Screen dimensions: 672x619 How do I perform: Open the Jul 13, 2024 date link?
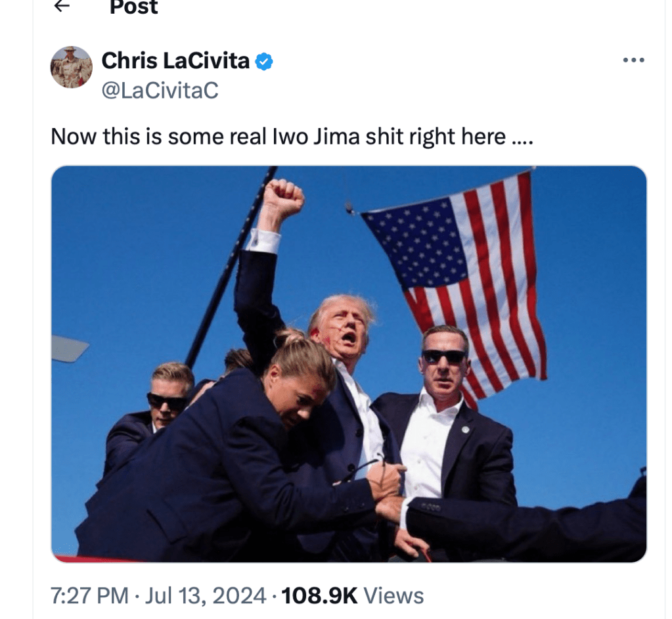[206, 595]
